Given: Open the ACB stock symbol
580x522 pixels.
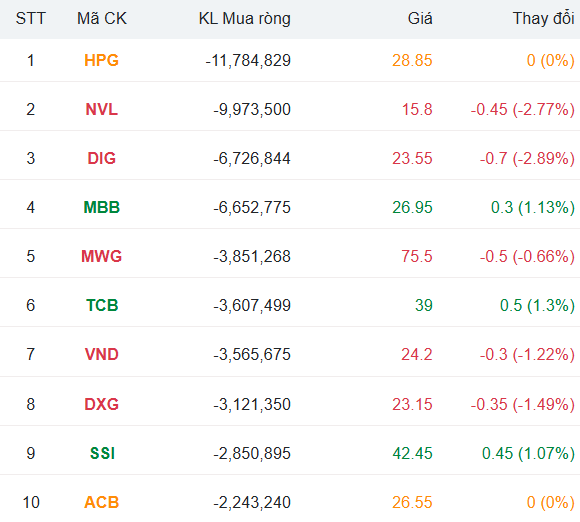Looking at the screenshot, I should click(101, 502).
